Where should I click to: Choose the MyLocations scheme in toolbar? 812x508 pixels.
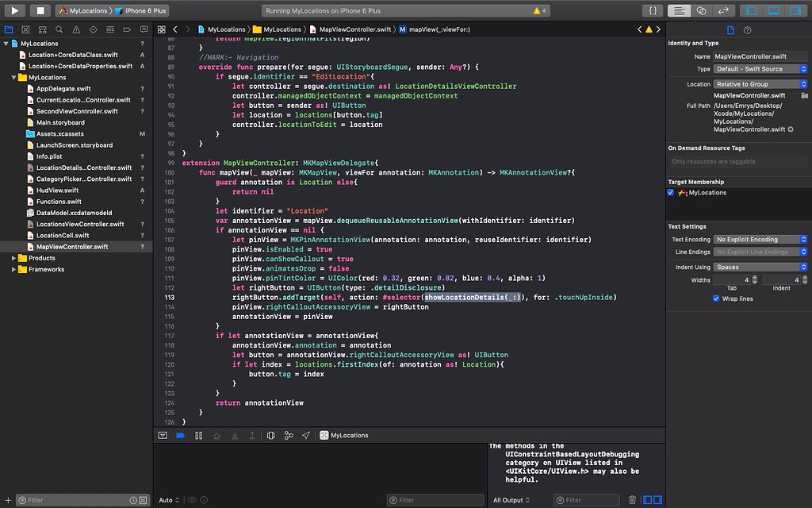coord(82,10)
